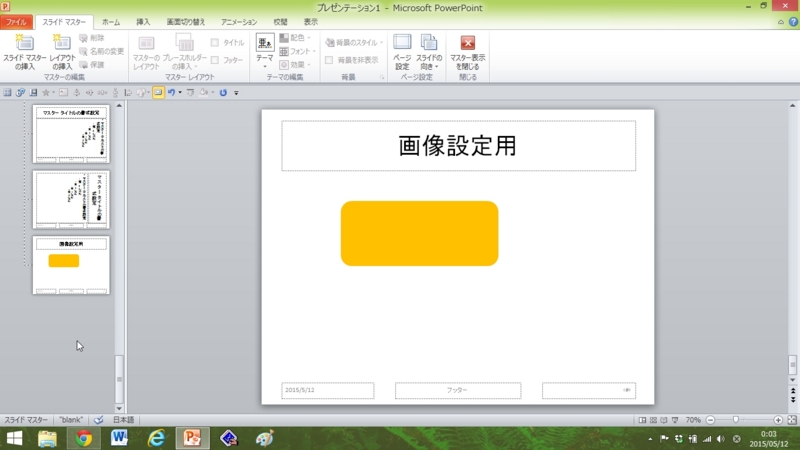Switch to Normal view icon
The height and width of the screenshot is (450, 800).
[642, 420]
